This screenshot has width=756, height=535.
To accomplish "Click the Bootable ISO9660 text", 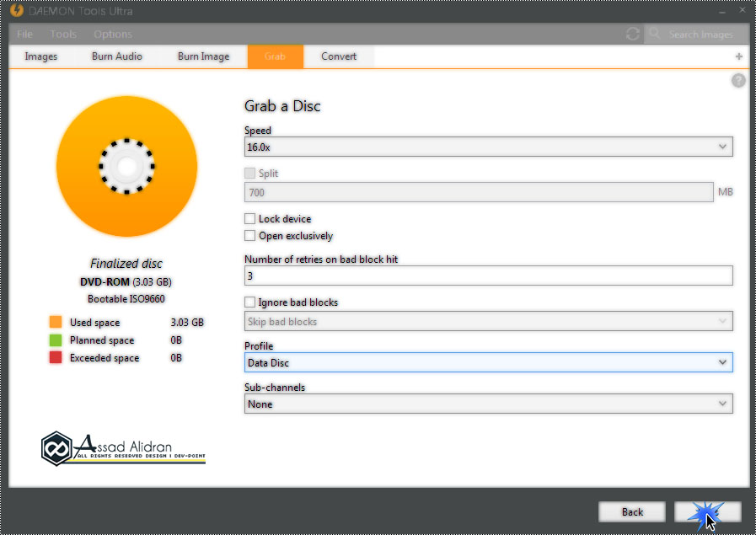I will [x=126, y=299].
